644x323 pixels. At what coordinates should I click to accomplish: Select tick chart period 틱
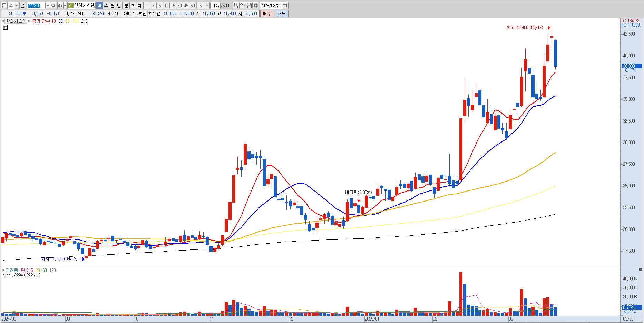[139, 6]
